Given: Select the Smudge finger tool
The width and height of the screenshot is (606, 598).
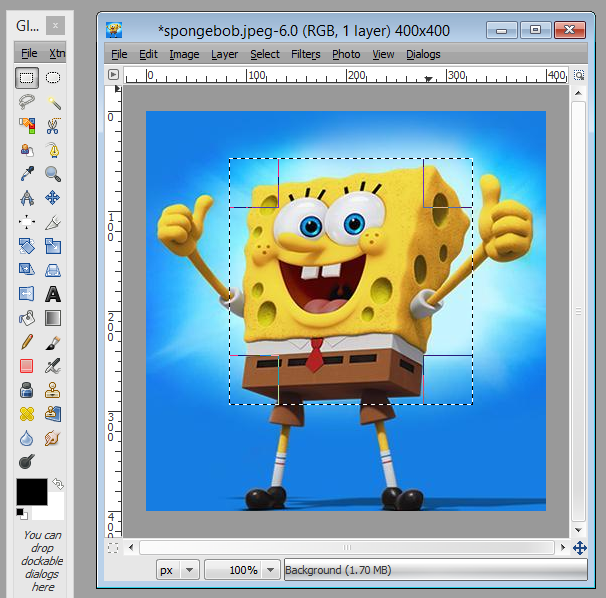Looking at the screenshot, I should tap(53, 438).
